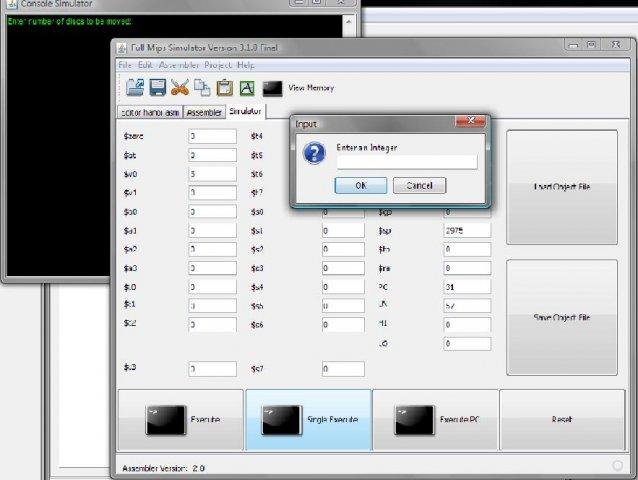The height and width of the screenshot is (480, 638).
Task: Click the $a0 register value field
Action: 212,212
